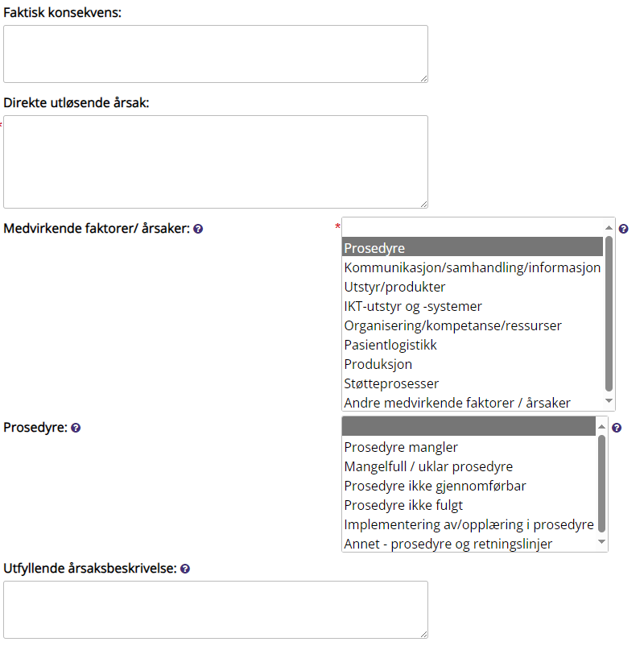This screenshot has width=644, height=646.
Task: Click help icon beside Medvirkende faktorer label
Action: pos(198,229)
